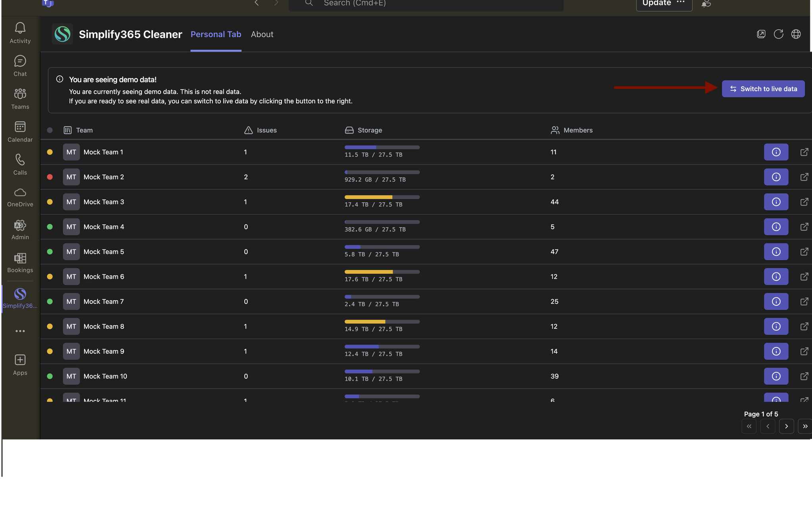Click 'Page 1 of 5' label
This screenshot has width=812, height=508.
coord(761,414)
